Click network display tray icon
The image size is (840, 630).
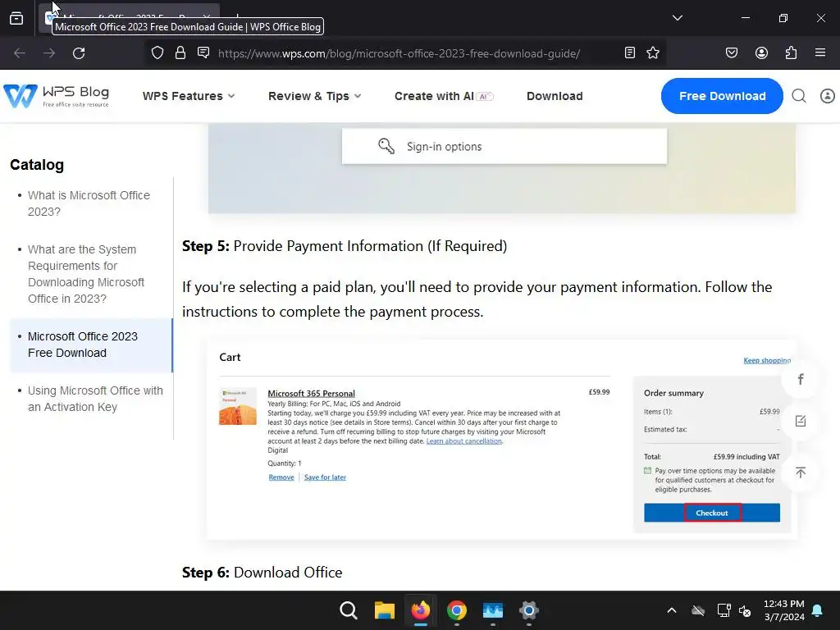point(724,610)
